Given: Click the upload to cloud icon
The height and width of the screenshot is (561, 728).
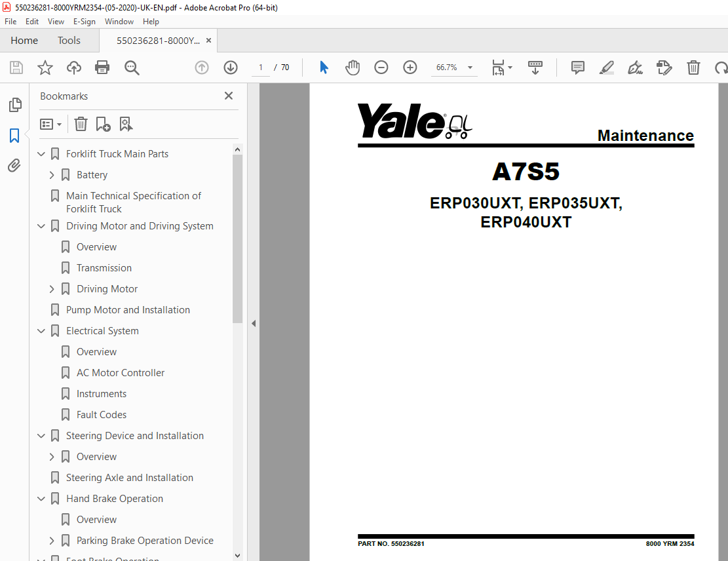Looking at the screenshot, I should [x=74, y=68].
